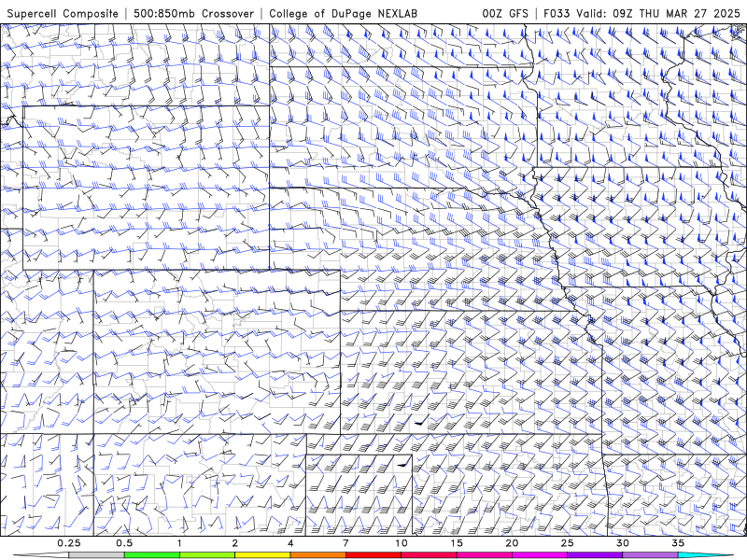Click the legend value "2"
The image size is (747, 560).
(x=235, y=543)
